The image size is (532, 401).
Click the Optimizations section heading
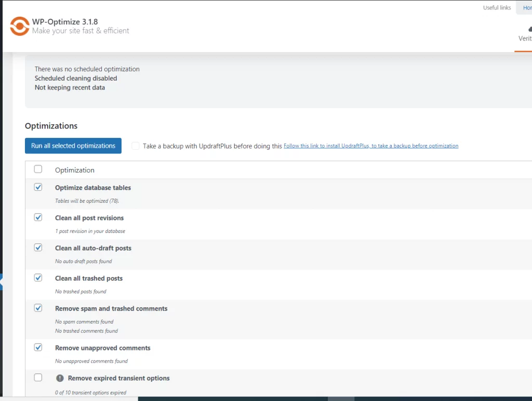tap(51, 126)
